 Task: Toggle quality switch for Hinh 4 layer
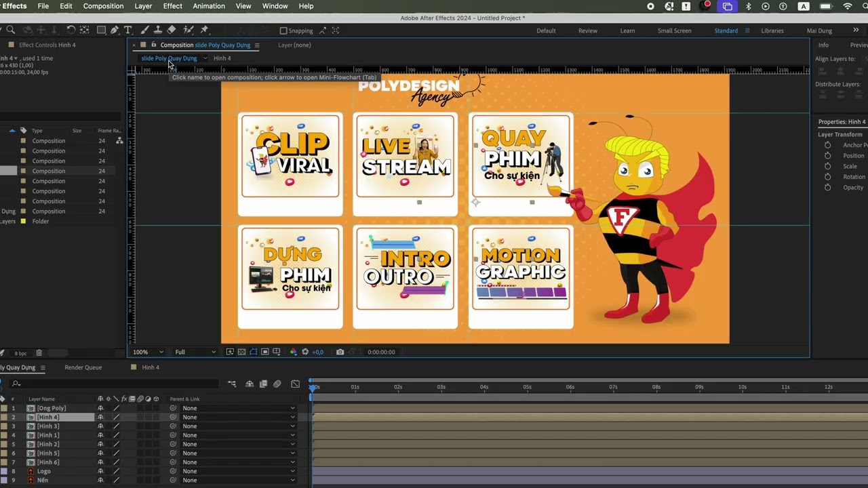[116, 418]
